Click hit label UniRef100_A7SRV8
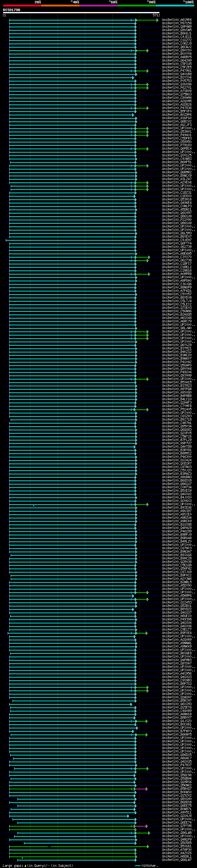 177,91
